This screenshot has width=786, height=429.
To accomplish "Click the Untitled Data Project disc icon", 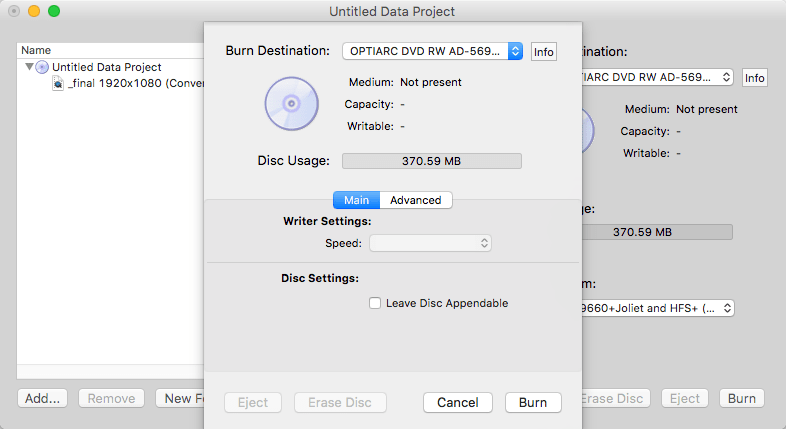I will pyautogui.click(x=42, y=67).
